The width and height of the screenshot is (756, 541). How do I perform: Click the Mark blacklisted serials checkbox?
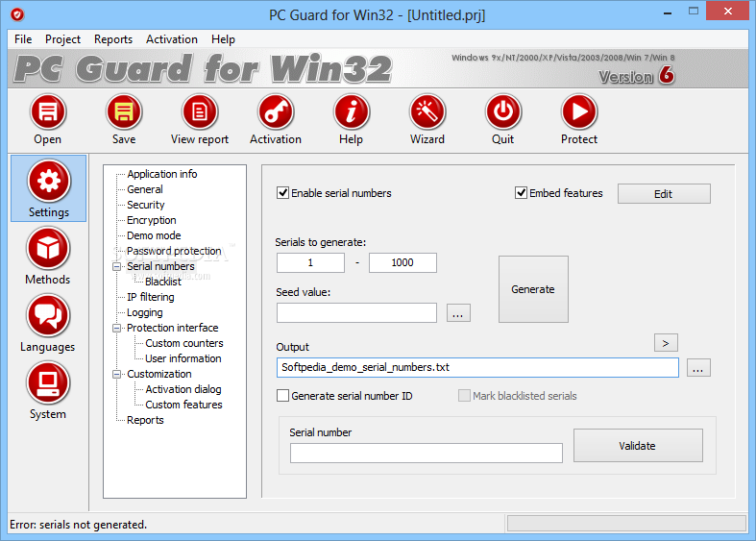(464, 396)
